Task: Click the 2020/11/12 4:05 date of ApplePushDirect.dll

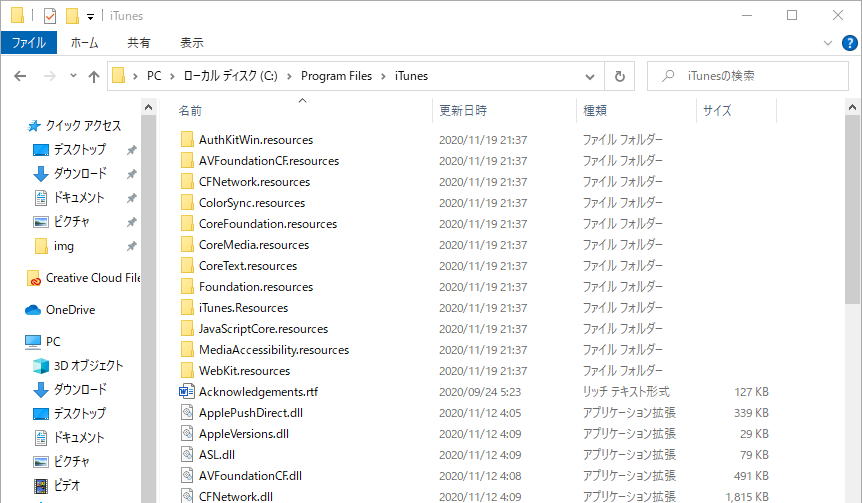Action: pos(480,413)
